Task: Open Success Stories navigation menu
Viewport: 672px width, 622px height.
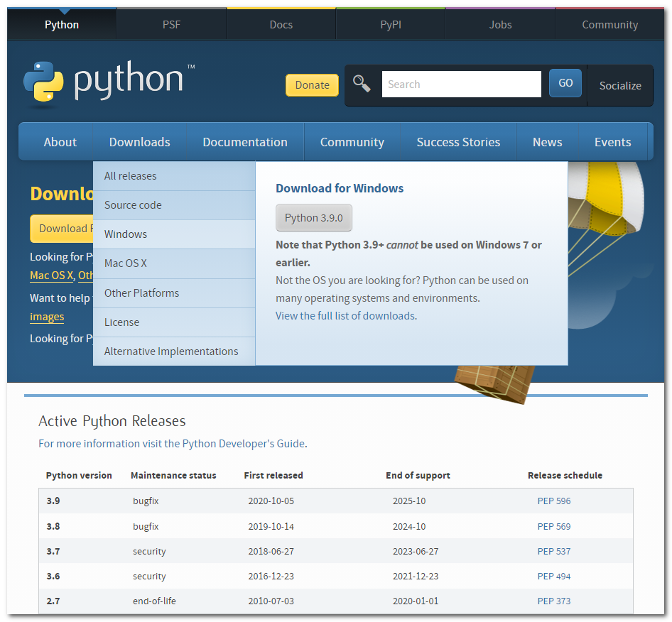Action: click(459, 142)
